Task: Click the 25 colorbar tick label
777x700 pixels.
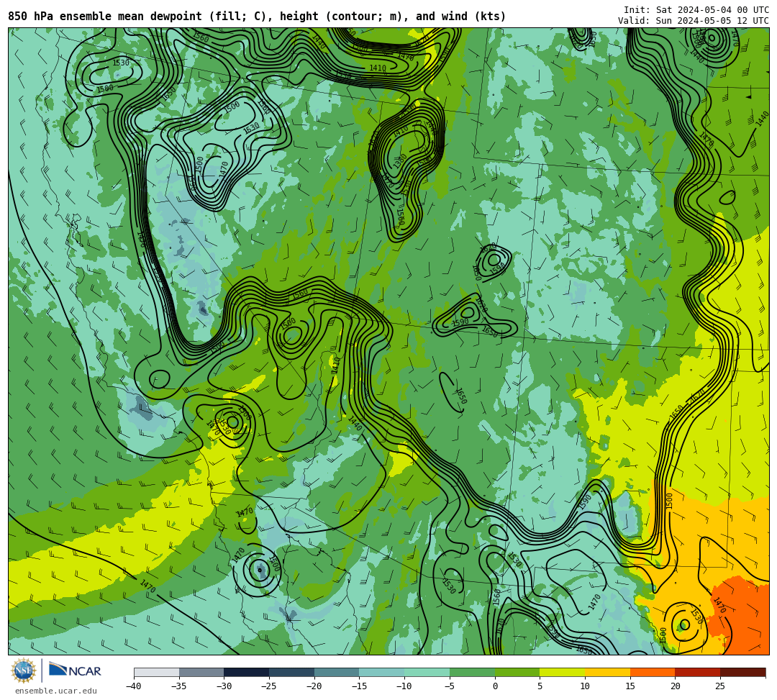Action: (x=720, y=686)
